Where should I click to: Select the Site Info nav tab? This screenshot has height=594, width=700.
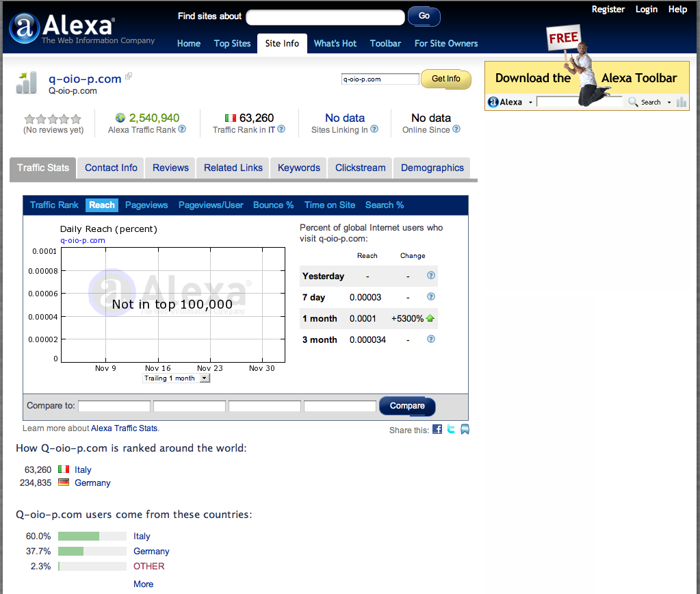coord(282,43)
